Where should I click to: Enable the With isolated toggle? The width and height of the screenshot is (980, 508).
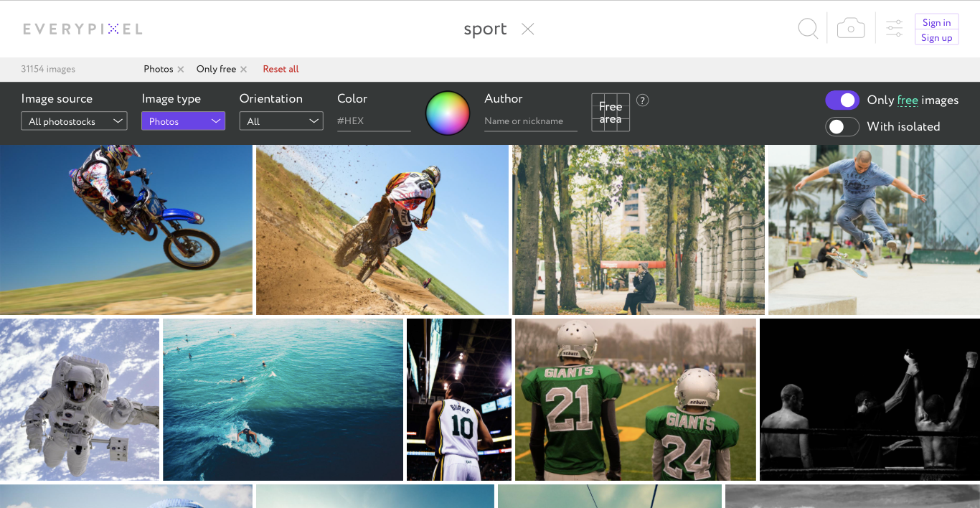(842, 127)
